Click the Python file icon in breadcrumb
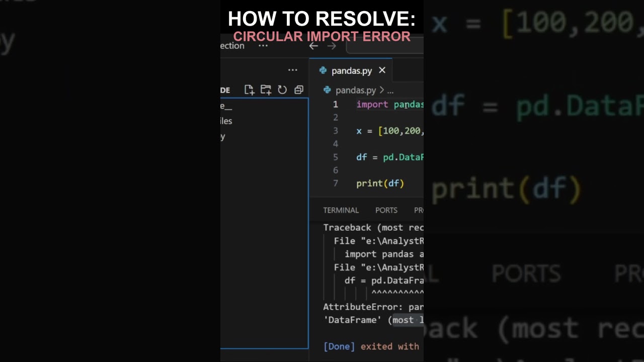This screenshot has width=644, height=362. coord(327,90)
